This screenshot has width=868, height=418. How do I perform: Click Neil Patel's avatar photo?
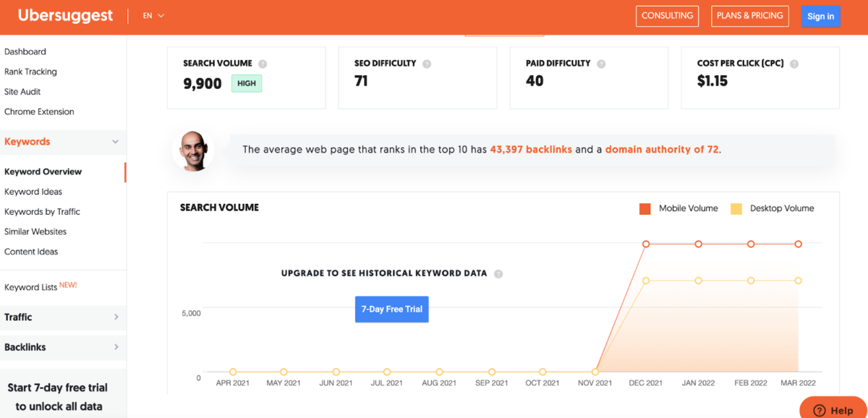click(x=193, y=150)
